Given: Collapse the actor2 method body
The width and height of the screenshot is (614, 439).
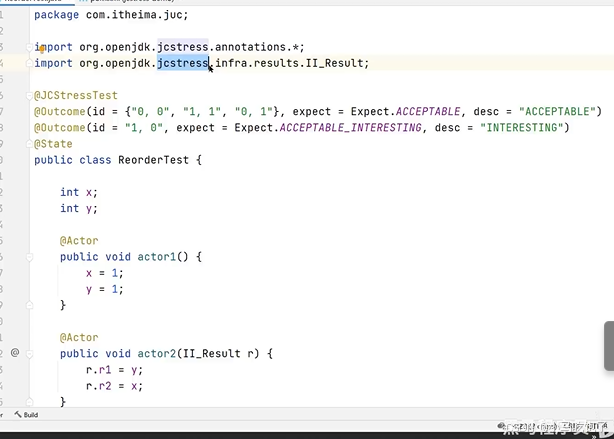Looking at the screenshot, I should pyautogui.click(x=29, y=354).
